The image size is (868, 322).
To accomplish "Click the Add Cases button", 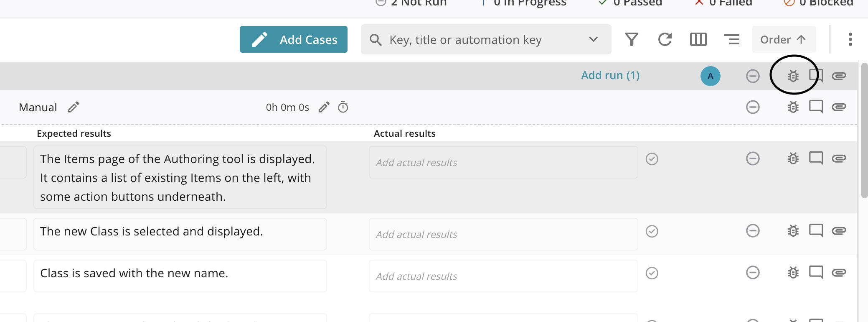I will [293, 40].
